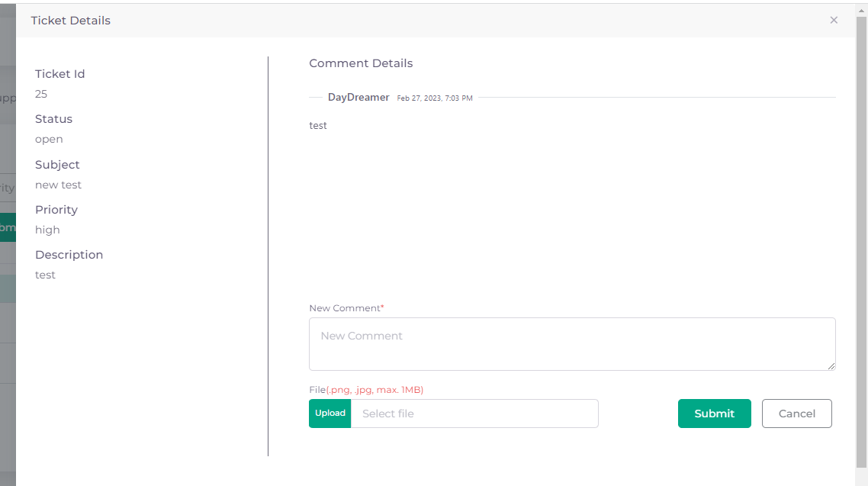
Task: Submit the new comment
Action: click(x=714, y=414)
